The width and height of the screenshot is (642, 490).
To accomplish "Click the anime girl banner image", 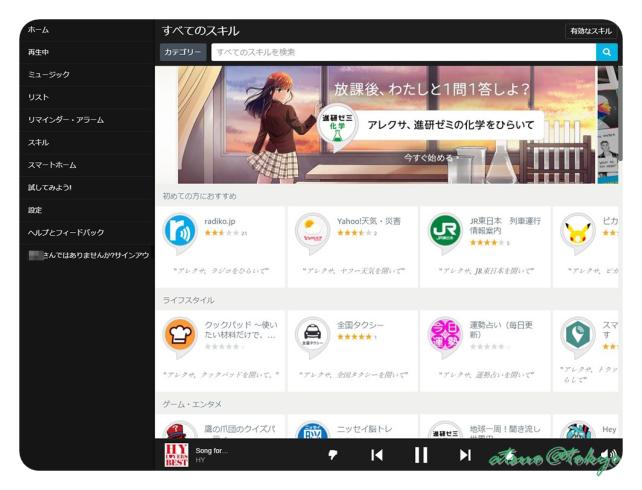I will click(387, 125).
